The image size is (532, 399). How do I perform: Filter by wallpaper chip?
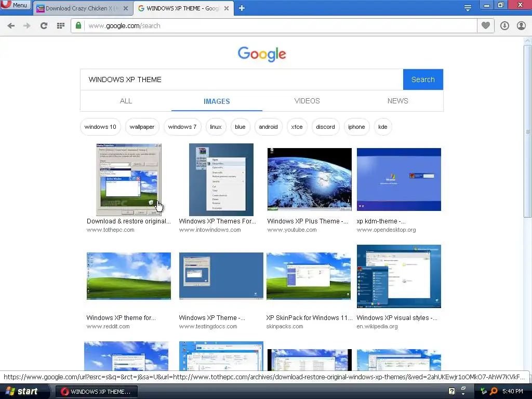(x=142, y=127)
